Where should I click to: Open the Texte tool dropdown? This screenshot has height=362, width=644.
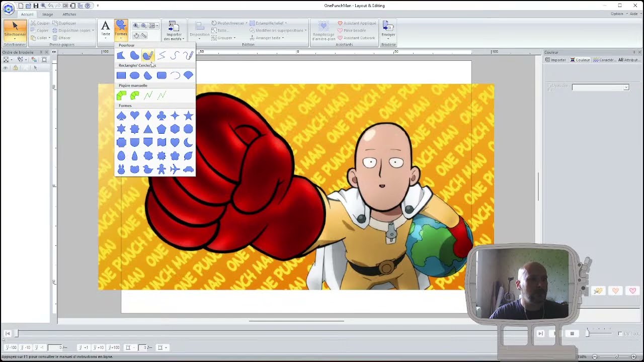pyautogui.click(x=105, y=30)
